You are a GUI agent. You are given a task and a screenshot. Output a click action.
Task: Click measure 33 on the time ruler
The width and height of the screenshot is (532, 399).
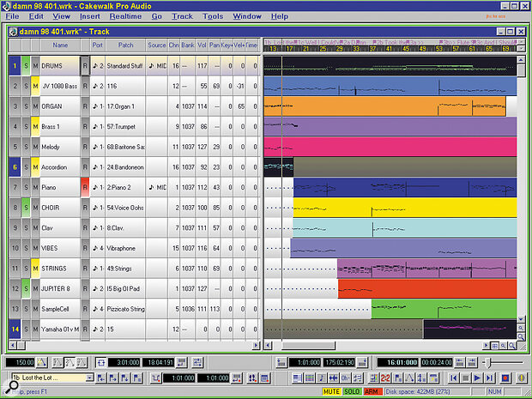(x=356, y=49)
